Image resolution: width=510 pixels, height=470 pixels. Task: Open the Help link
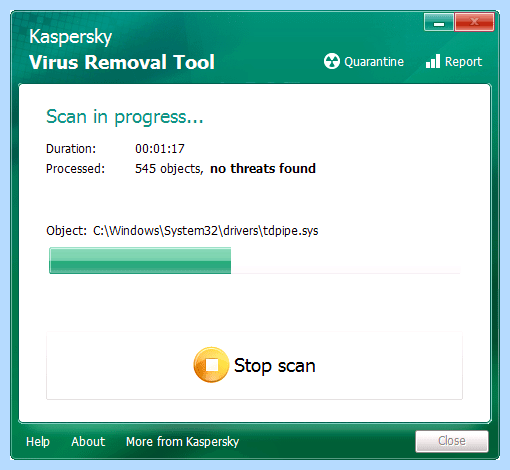(38, 442)
